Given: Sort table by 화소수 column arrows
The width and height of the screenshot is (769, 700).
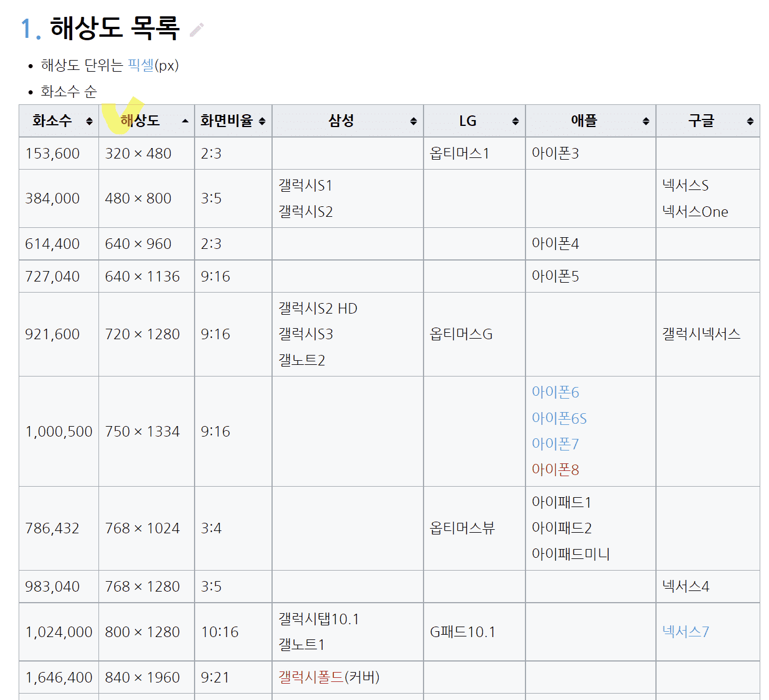Looking at the screenshot, I should (89, 121).
